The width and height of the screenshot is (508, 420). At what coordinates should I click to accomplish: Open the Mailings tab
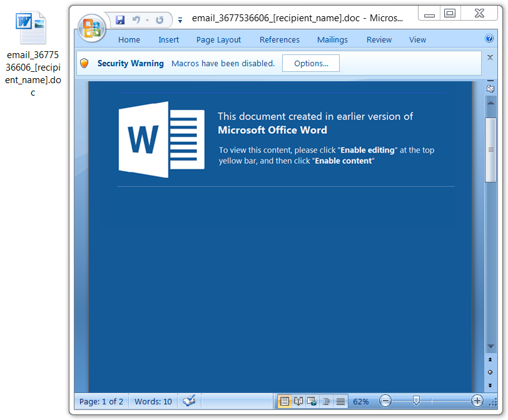332,40
